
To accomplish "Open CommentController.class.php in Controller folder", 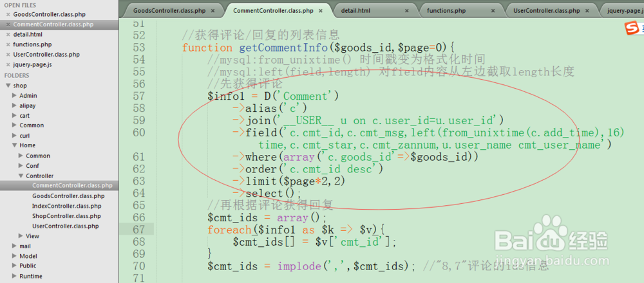I will tap(72, 186).
